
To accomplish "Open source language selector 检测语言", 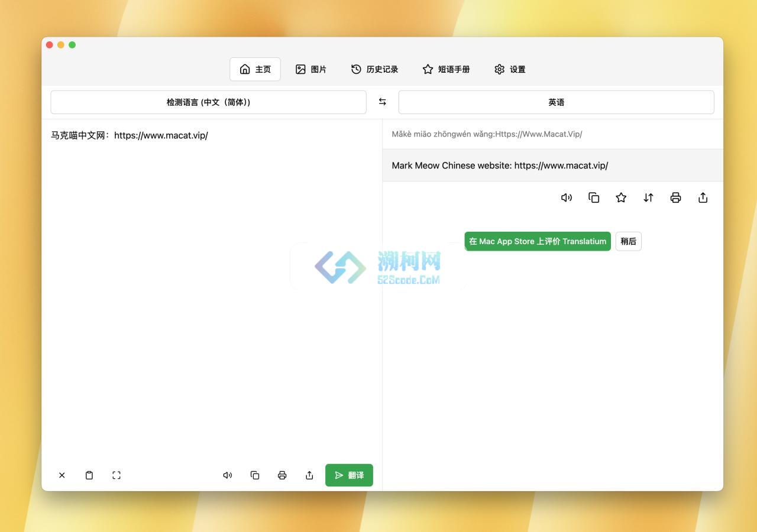I will click(x=208, y=102).
